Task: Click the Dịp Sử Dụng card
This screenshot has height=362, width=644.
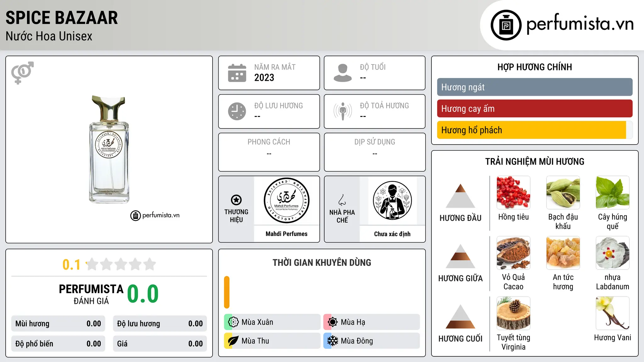Action: [x=375, y=152]
